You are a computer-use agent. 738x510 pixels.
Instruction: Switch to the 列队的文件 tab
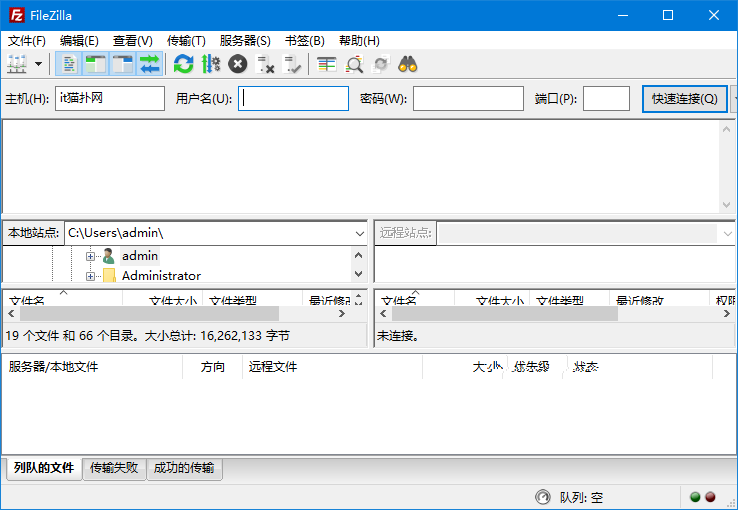coord(44,468)
